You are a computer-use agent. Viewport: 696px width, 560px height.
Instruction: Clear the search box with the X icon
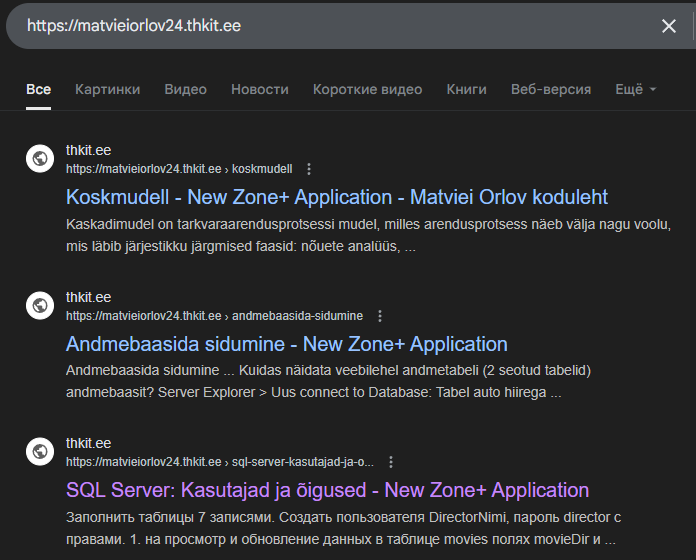click(669, 26)
